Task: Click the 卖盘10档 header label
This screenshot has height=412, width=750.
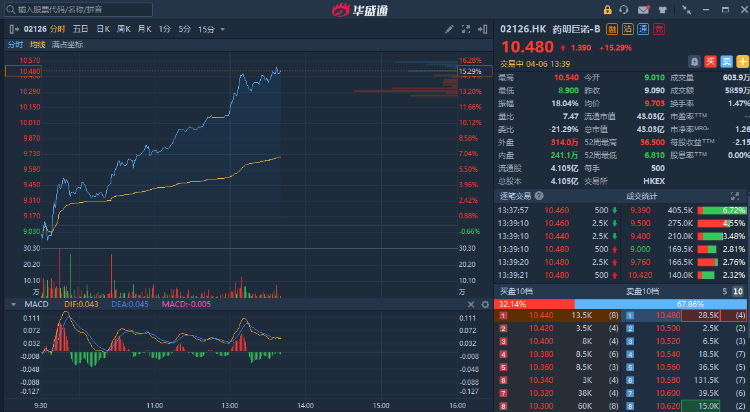Action: [643, 291]
